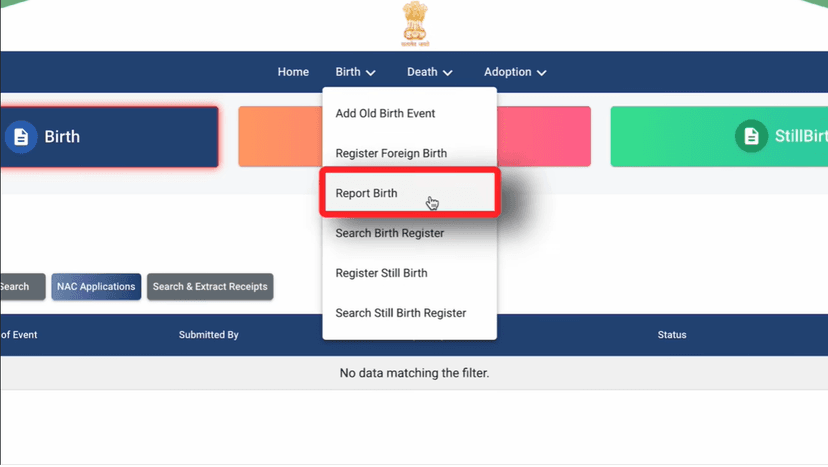This screenshot has height=467, width=828.
Task: Select Add Old Birth Event option
Action: 385,114
